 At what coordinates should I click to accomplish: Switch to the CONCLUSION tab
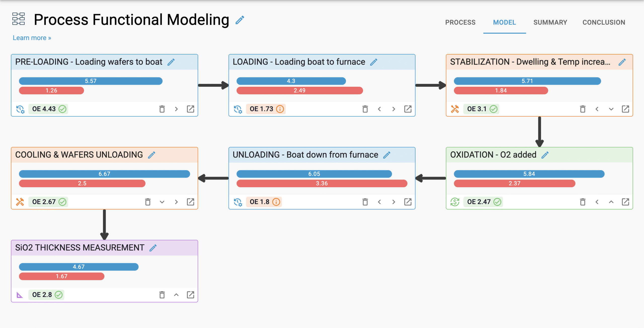[604, 22]
